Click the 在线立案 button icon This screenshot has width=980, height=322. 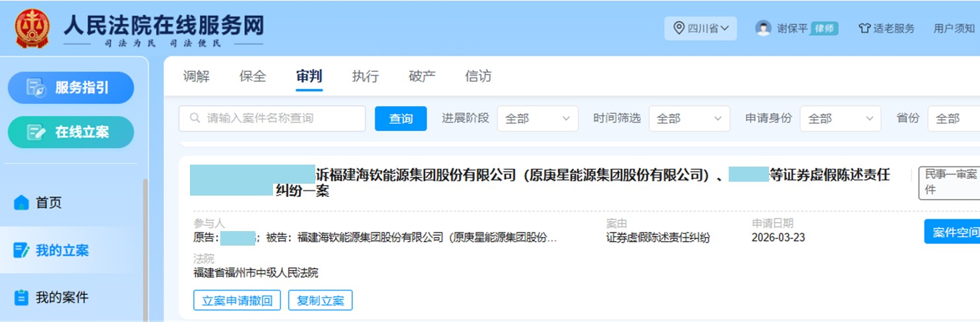pyautogui.click(x=36, y=132)
